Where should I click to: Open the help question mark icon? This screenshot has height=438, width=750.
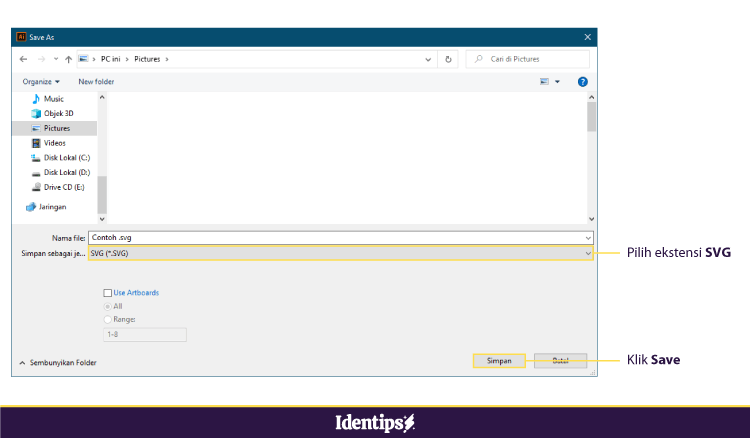(x=582, y=81)
